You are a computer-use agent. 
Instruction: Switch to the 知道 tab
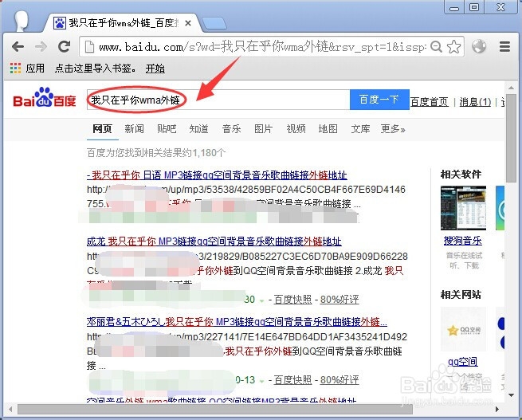[x=198, y=128]
